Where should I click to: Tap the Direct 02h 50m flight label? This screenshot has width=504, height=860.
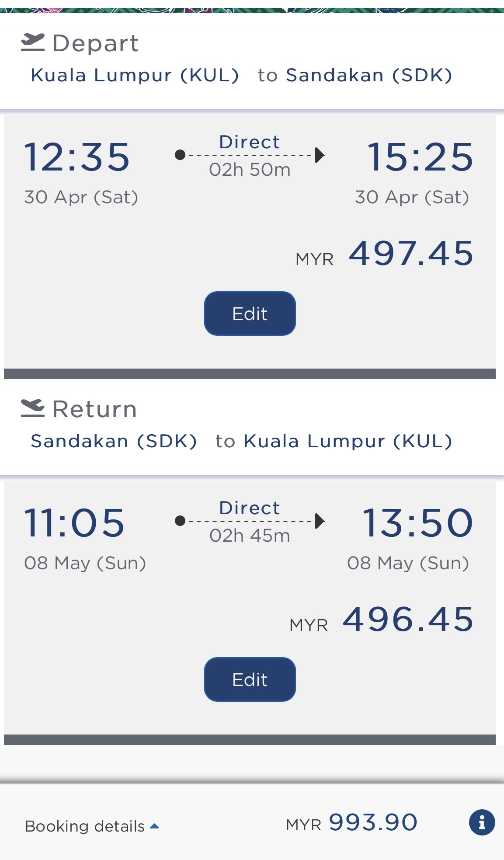coord(250,156)
